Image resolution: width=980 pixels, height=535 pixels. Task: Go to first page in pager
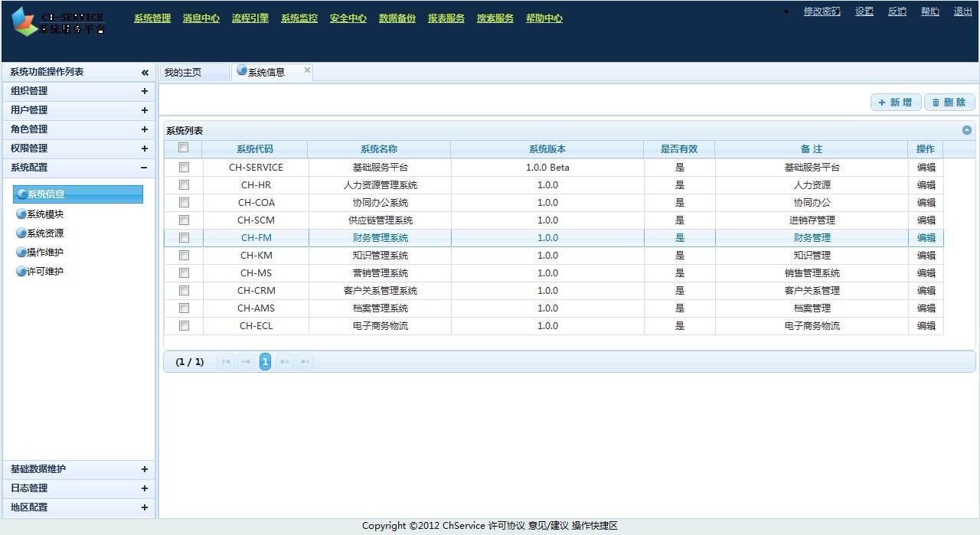click(226, 362)
